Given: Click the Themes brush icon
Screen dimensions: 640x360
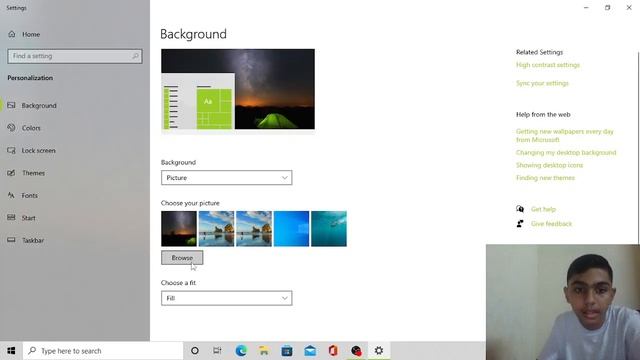Looking at the screenshot, I should click(11, 173).
